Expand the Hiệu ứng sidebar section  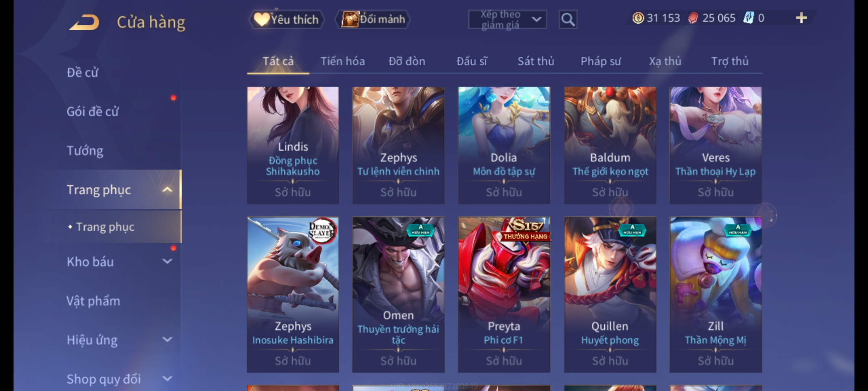point(167,340)
